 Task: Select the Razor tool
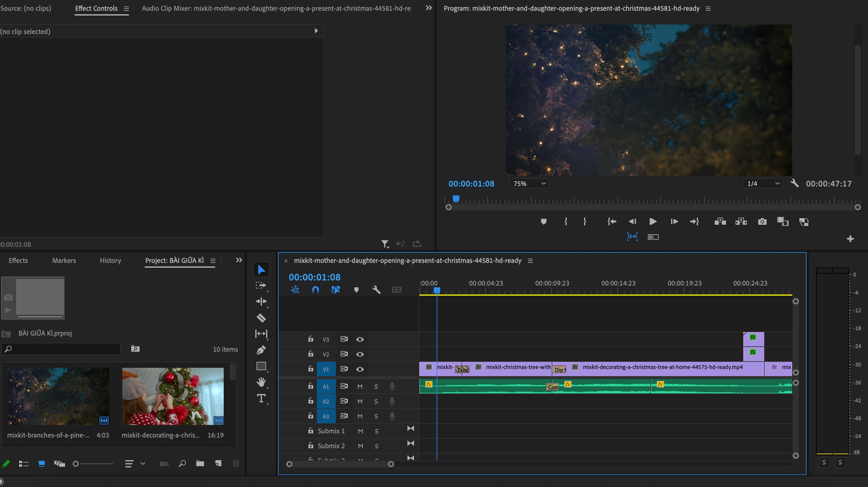[x=261, y=318]
